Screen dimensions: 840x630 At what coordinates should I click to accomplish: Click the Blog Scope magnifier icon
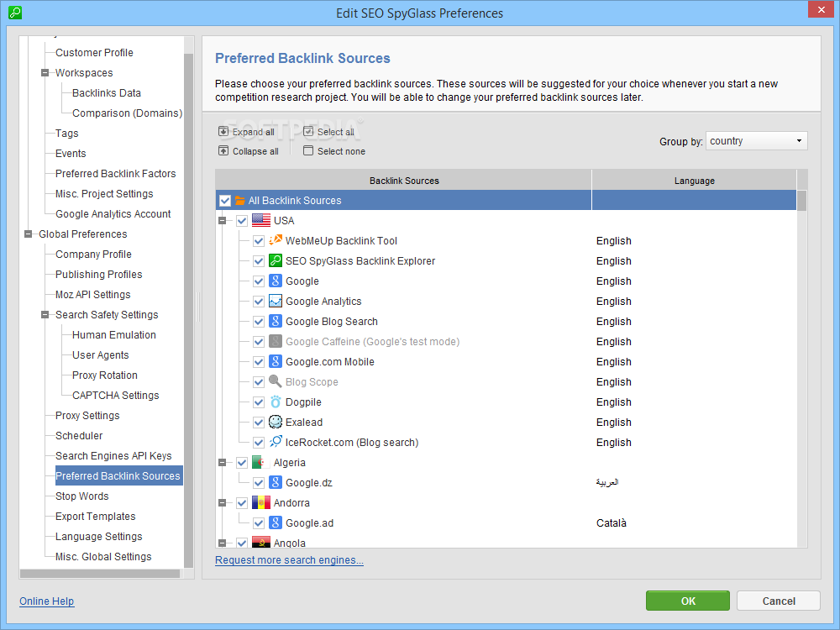point(276,381)
